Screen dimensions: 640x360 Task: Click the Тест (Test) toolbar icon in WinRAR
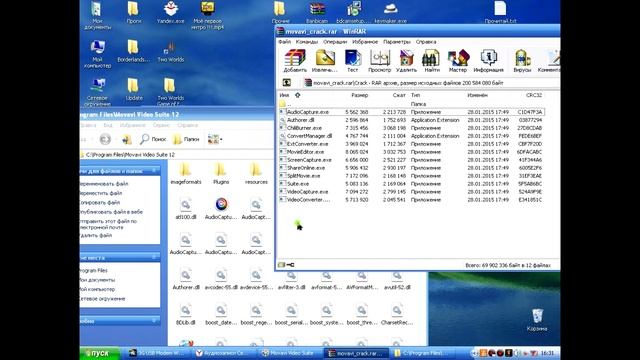point(353,61)
